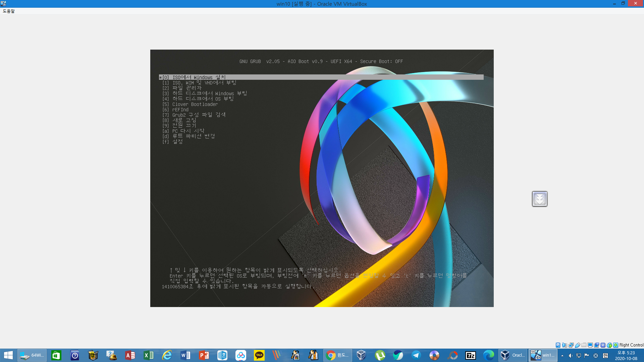Select GRUB entry [0] ISO에서 Windows 설치

[x=321, y=77]
